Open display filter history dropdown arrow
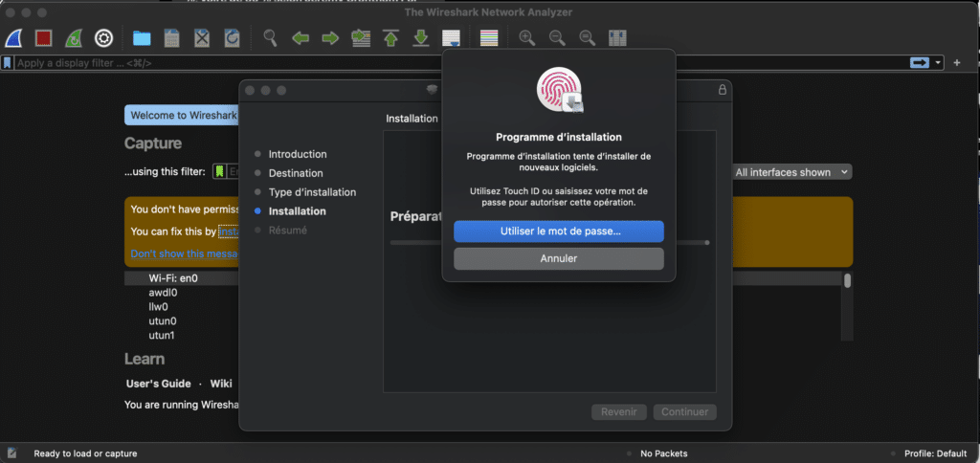The width and height of the screenshot is (980, 463). click(938, 62)
